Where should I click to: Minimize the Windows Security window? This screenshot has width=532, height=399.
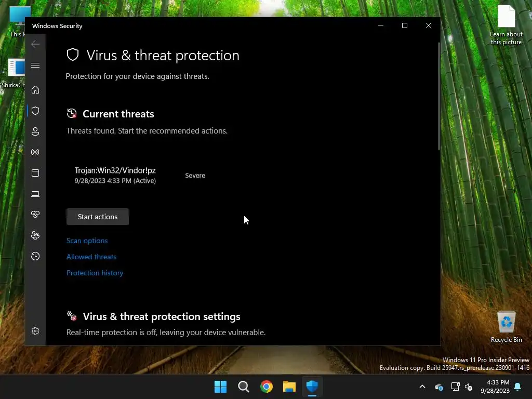click(x=381, y=26)
